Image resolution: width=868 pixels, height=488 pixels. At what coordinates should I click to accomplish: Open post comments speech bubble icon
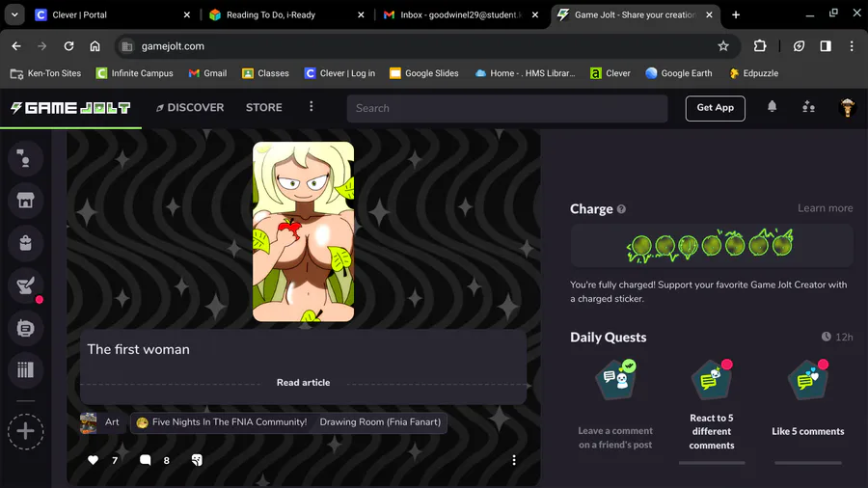145,460
